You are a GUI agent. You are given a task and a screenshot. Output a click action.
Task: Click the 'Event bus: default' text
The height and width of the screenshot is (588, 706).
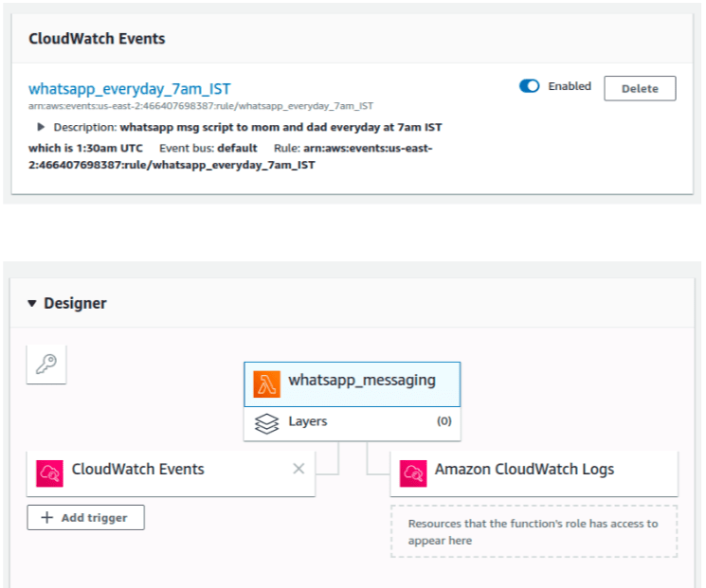[208, 149]
